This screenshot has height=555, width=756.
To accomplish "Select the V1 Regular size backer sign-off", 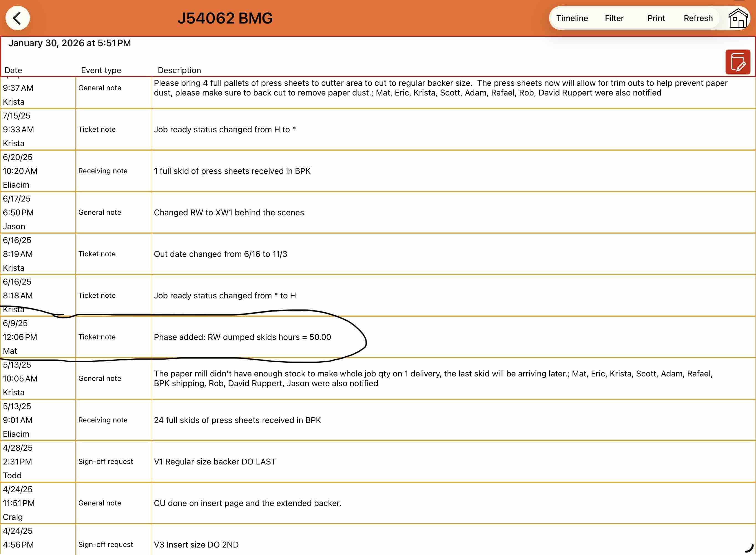I will coord(215,462).
